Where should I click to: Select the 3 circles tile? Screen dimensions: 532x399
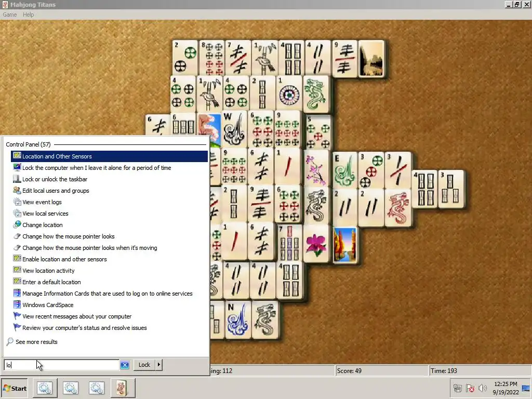tap(371, 170)
